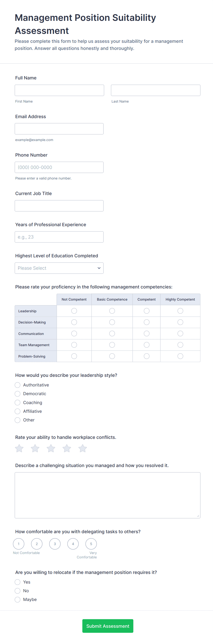Click the challenging situation text area
Image resolution: width=213 pixels, height=644 pixels.
(x=107, y=495)
